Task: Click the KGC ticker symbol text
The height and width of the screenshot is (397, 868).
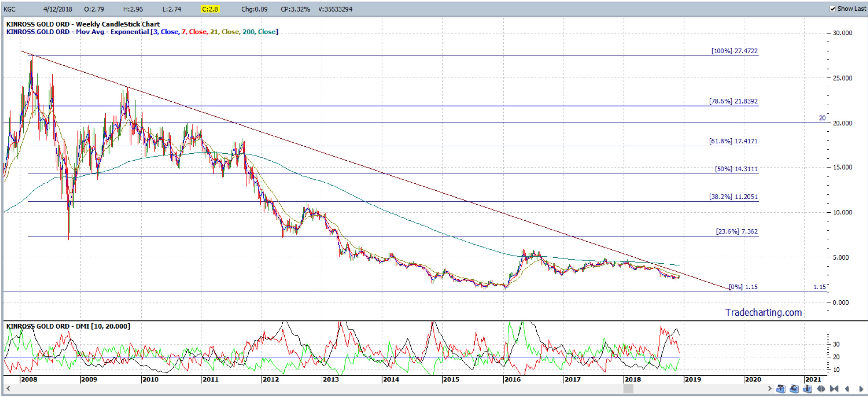Action: pos(10,9)
